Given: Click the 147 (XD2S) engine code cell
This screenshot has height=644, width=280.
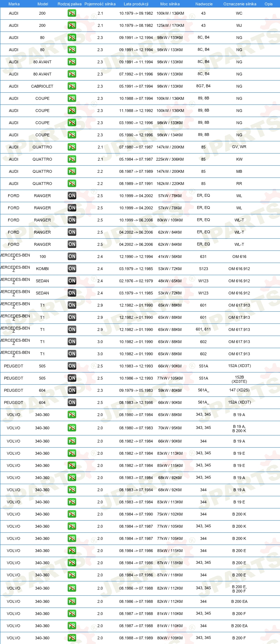Looking at the screenshot, I should click(239, 390).
